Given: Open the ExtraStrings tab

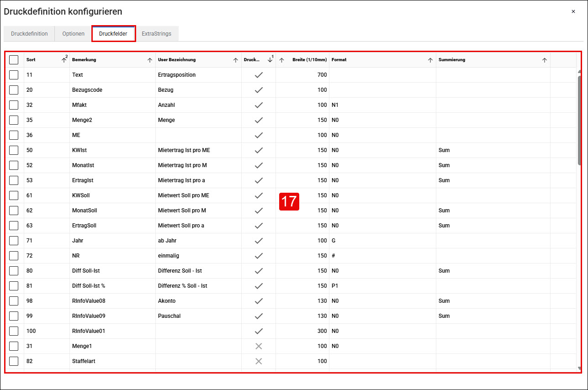Looking at the screenshot, I should [x=156, y=34].
